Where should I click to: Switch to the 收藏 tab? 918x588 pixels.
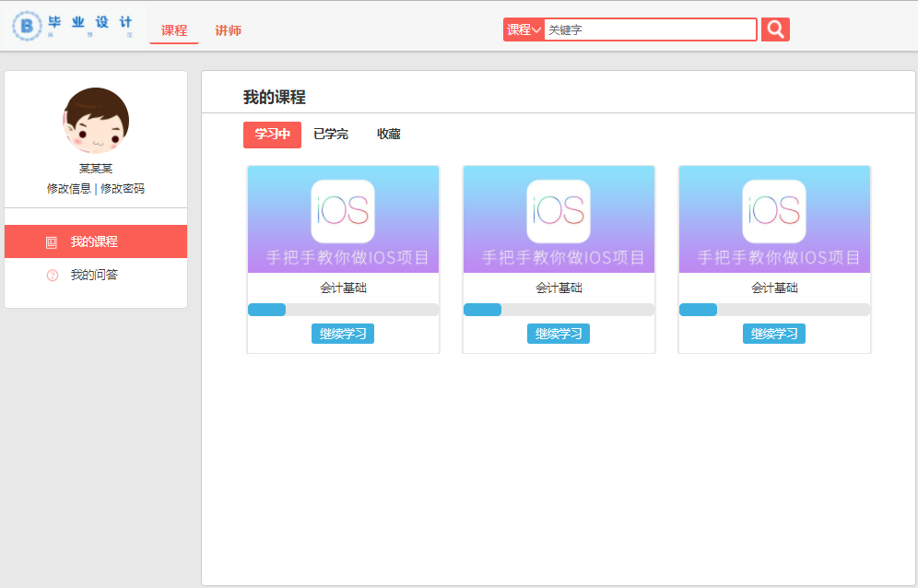(x=389, y=135)
